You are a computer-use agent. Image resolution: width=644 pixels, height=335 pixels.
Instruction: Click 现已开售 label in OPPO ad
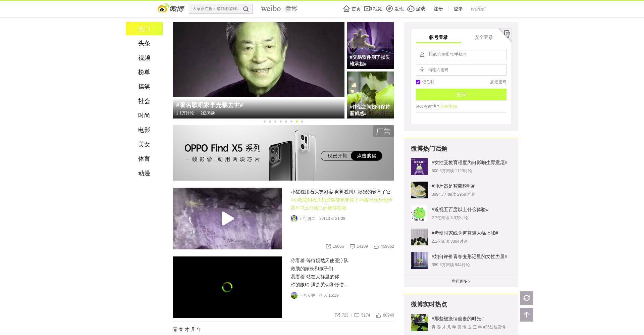[x=337, y=156]
